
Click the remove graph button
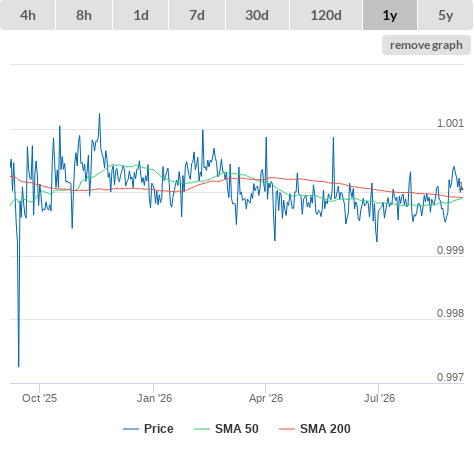click(x=426, y=45)
